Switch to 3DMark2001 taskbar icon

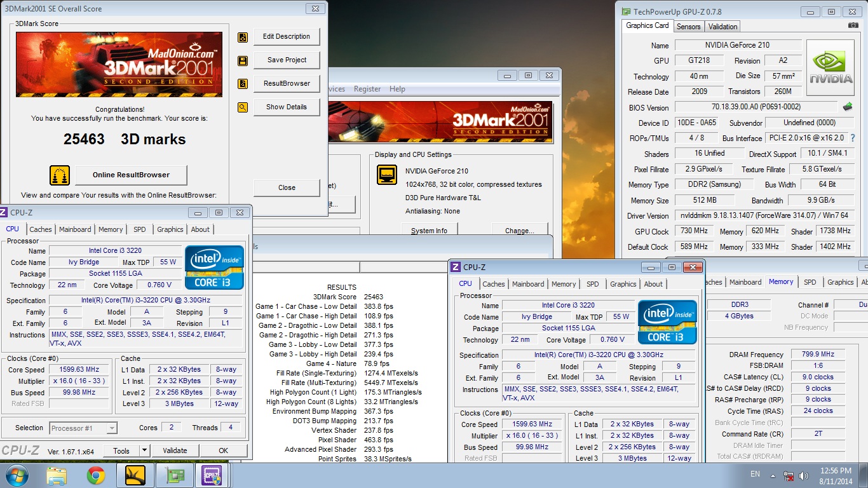pos(135,475)
